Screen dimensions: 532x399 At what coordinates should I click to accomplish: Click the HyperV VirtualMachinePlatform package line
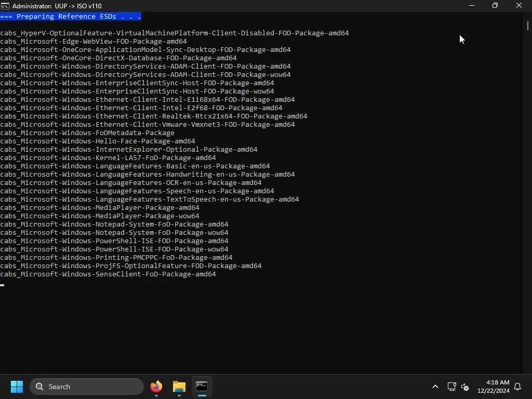175,33
